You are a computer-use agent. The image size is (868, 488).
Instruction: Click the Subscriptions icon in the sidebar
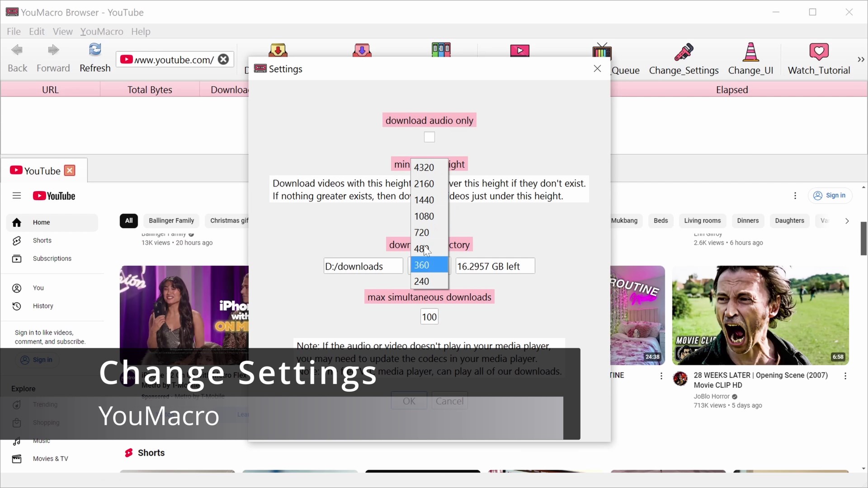point(17,258)
